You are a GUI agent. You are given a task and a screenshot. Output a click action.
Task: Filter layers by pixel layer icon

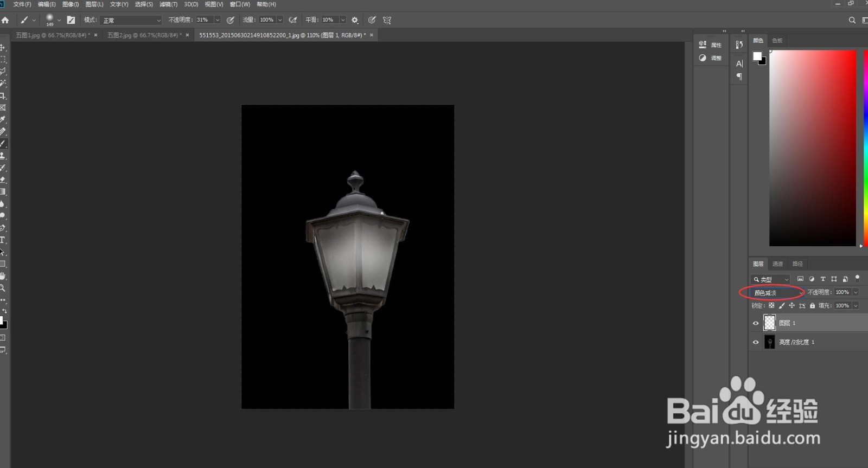tap(800, 279)
